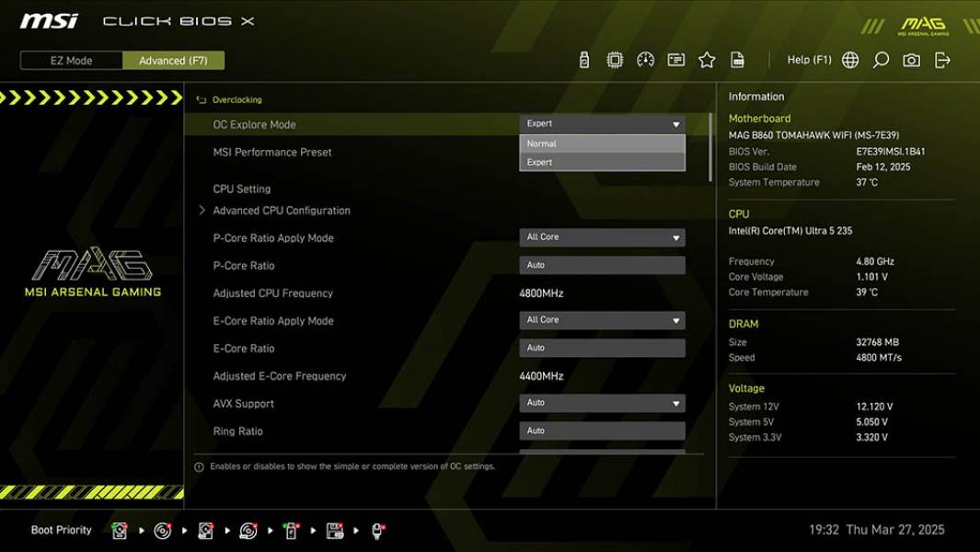Select USB optical disc boot device icon
This screenshot has width=980, height=552.
point(248,531)
